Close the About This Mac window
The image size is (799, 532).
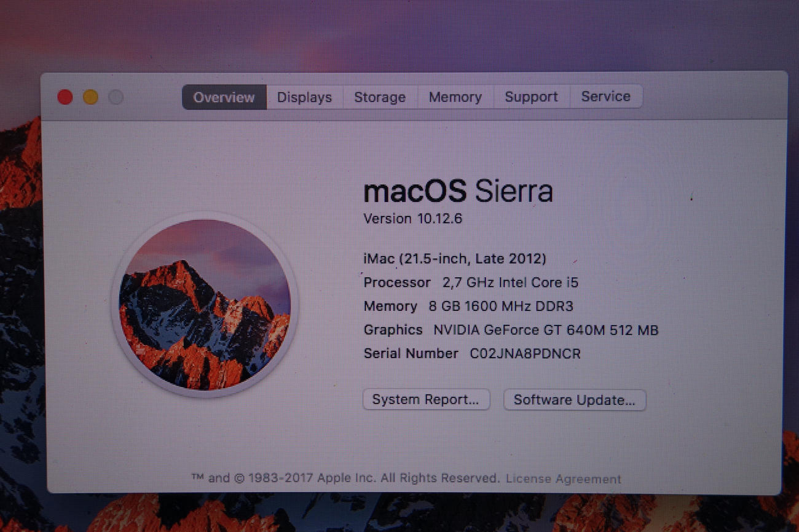coord(65,97)
